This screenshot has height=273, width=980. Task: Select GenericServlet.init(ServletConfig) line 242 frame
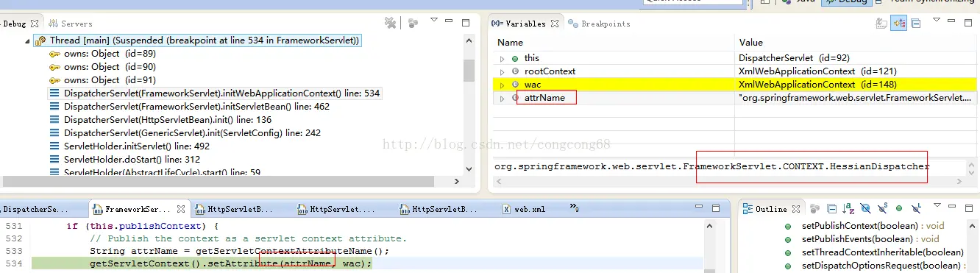click(x=185, y=133)
